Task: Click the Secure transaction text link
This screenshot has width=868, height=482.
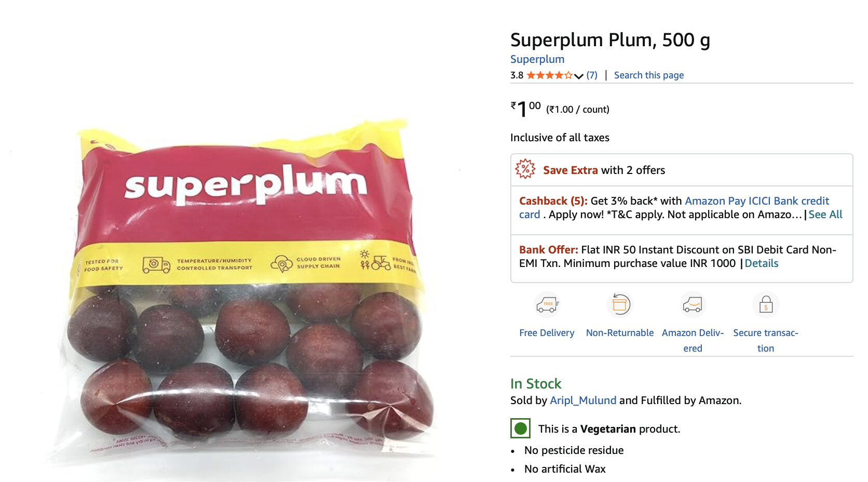Action: (x=766, y=340)
